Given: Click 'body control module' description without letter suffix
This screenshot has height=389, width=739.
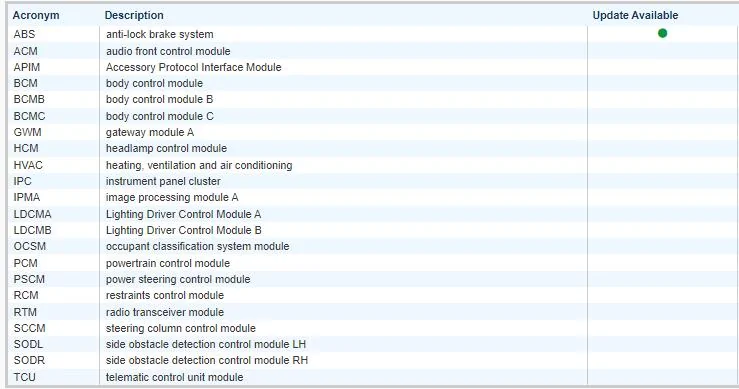Looking at the screenshot, I should 154,83.
